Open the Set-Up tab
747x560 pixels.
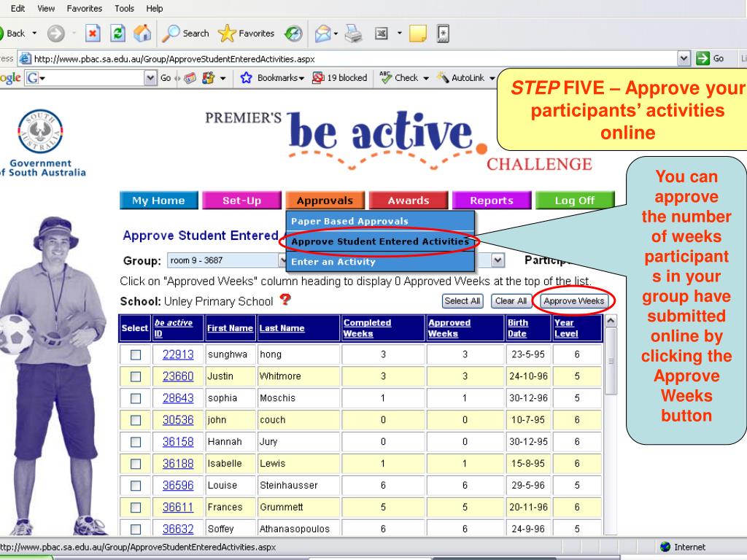242,201
